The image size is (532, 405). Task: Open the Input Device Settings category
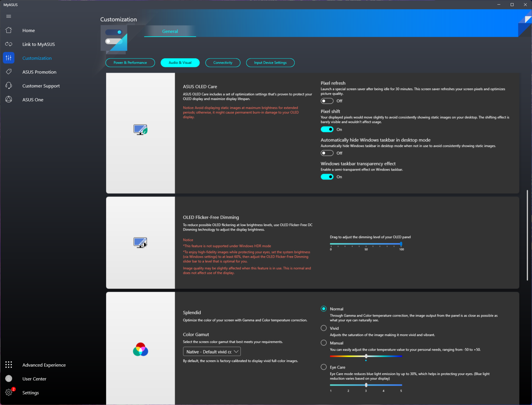click(270, 62)
